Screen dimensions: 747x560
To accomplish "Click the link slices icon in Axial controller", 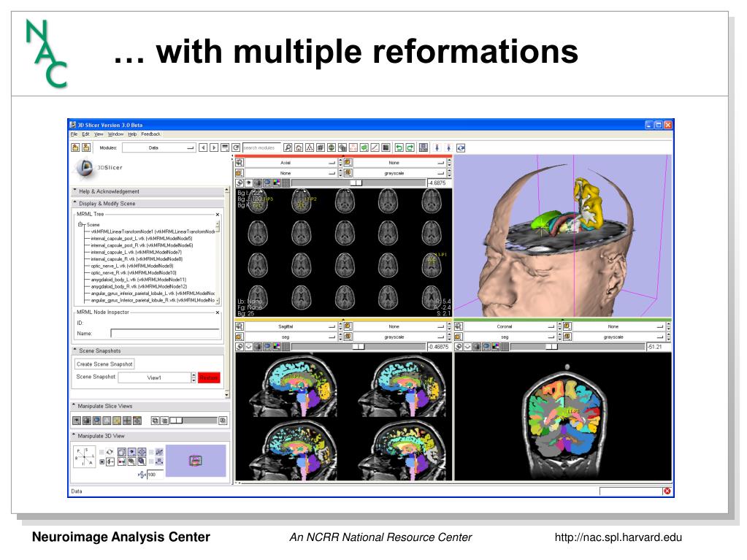I will [240, 183].
